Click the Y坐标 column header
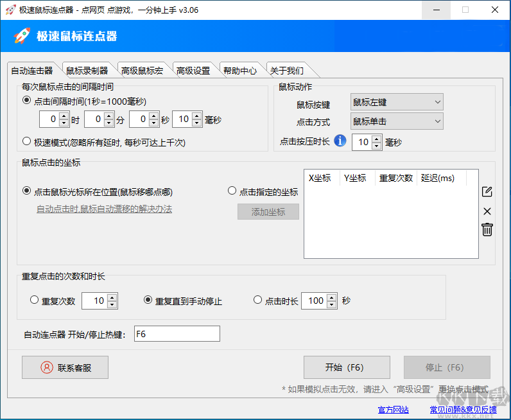 (x=357, y=178)
